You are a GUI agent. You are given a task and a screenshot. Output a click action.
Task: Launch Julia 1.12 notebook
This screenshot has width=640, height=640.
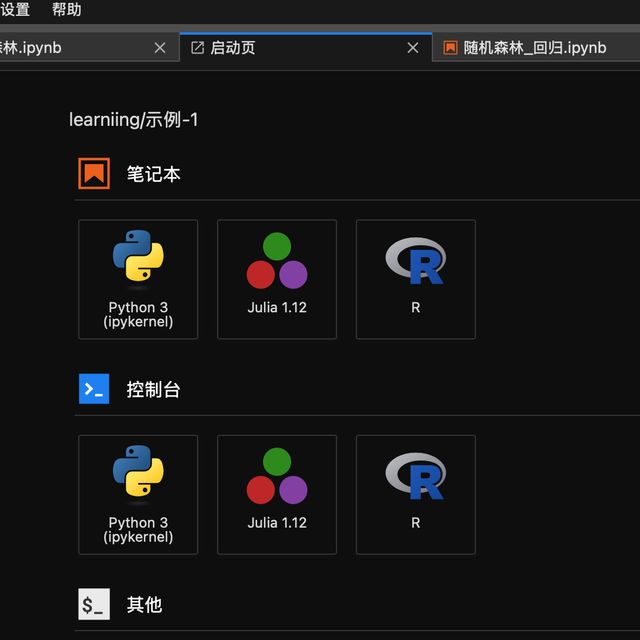[x=277, y=279]
